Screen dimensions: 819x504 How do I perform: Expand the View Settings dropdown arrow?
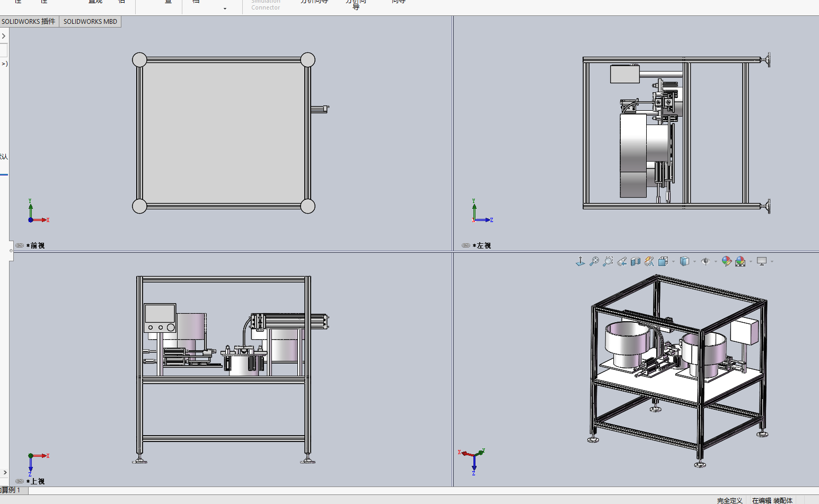[x=772, y=262]
